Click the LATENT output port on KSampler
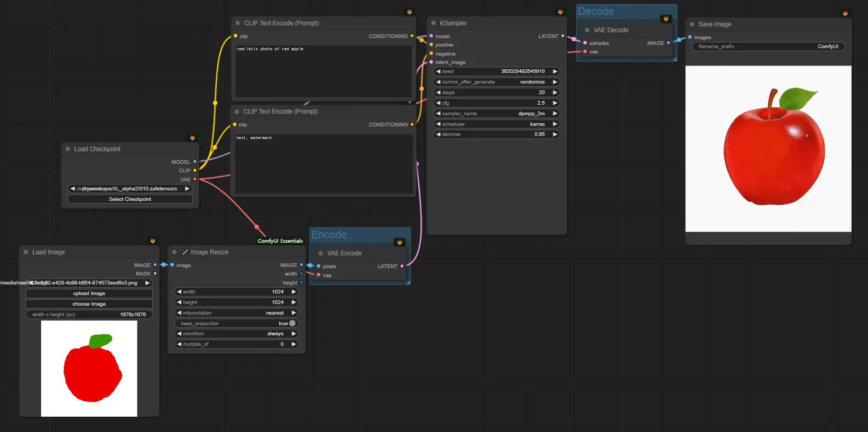Screen dimensions: 868x432 click(562, 36)
